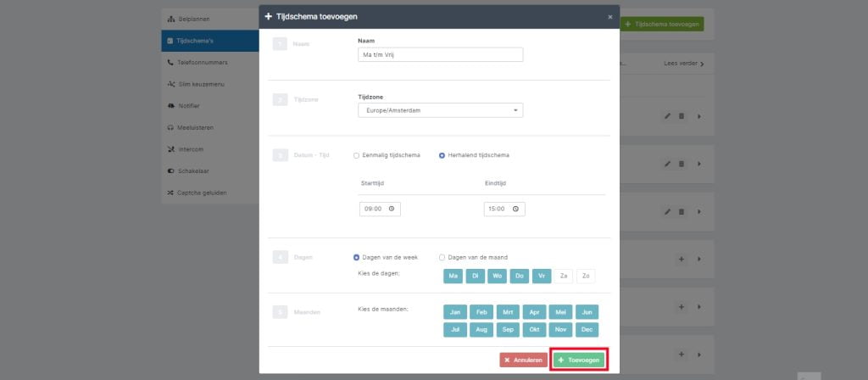
Task: Close the Tijdschema toevoegen dialog with the X
Action: click(610, 17)
